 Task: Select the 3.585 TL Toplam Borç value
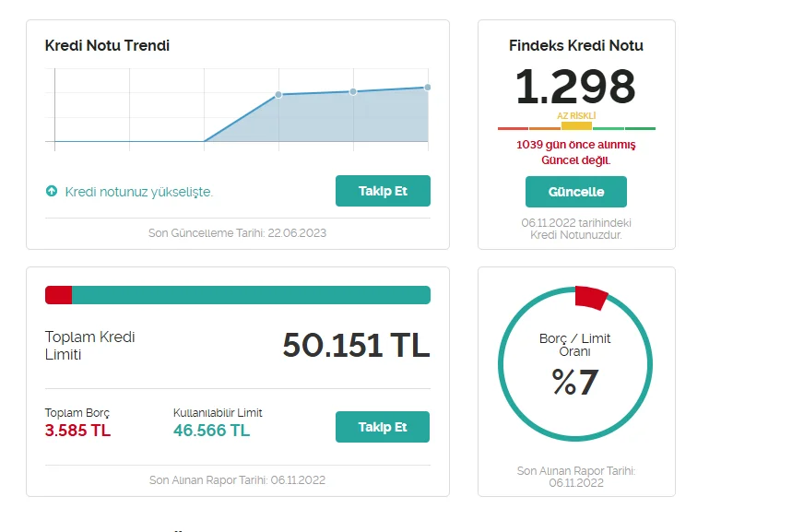(77, 431)
